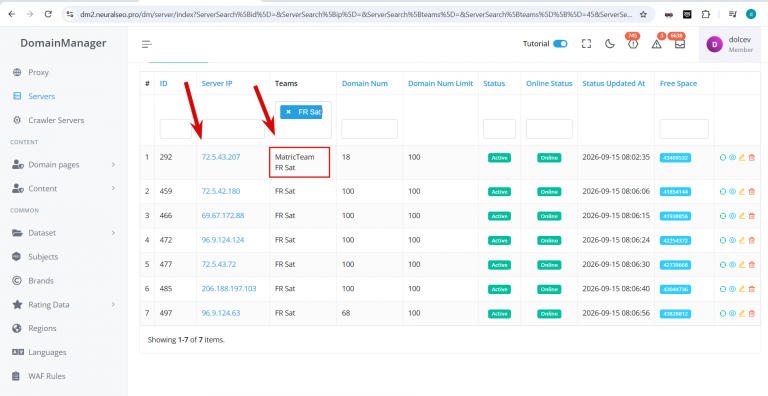Collapse sidebar with the hamburger menu icon
This screenshot has height=396, width=768.
[x=147, y=44]
